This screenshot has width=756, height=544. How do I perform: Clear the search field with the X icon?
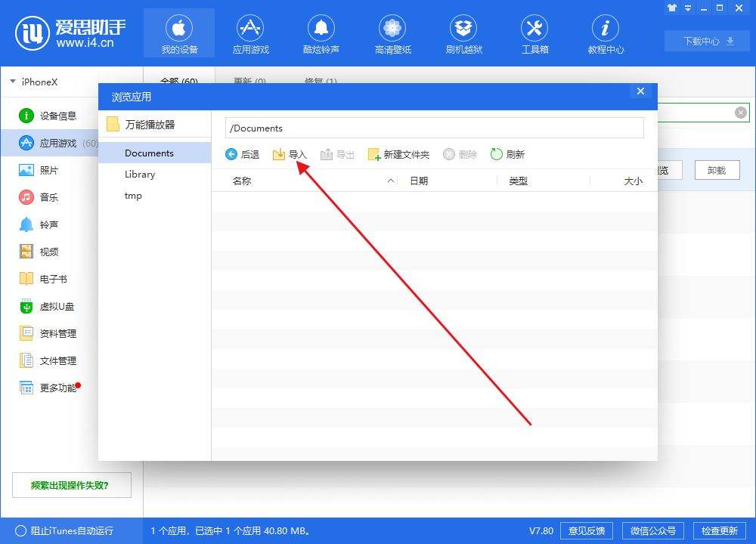coord(741,113)
